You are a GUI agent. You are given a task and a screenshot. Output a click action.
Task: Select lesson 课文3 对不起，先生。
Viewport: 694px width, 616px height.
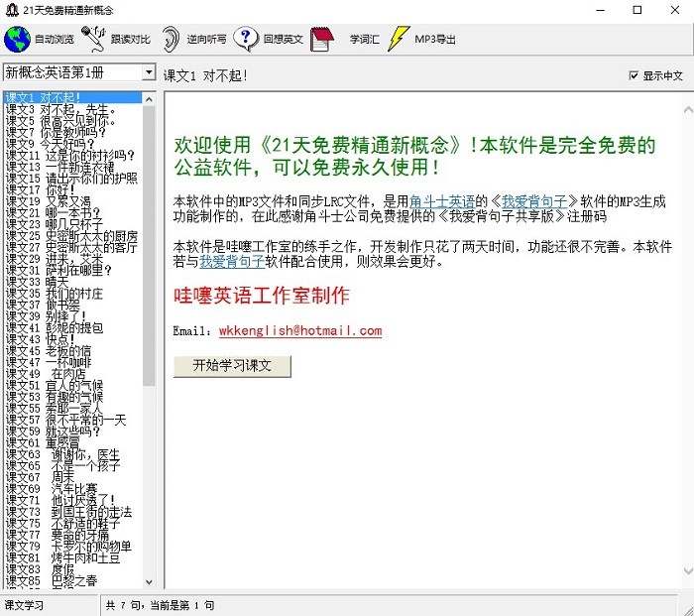59,109
